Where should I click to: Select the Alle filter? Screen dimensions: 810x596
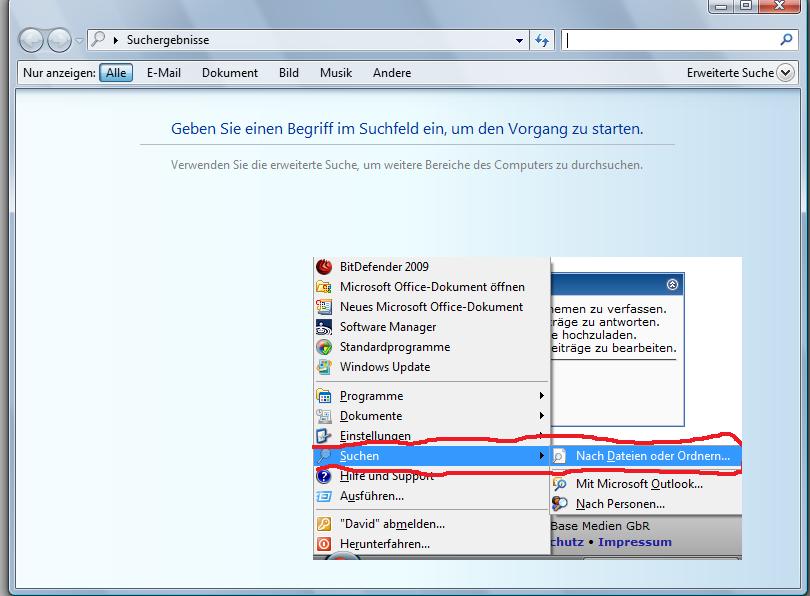[x=116, y=73]
